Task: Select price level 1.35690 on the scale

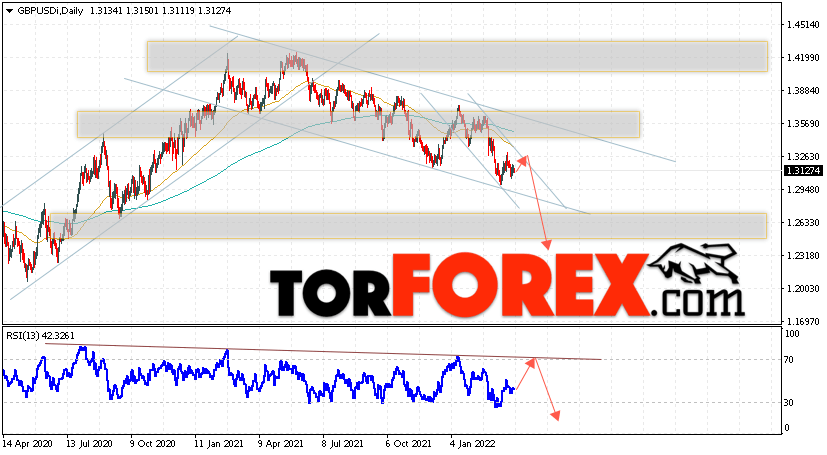Action: tap(803, 123)
